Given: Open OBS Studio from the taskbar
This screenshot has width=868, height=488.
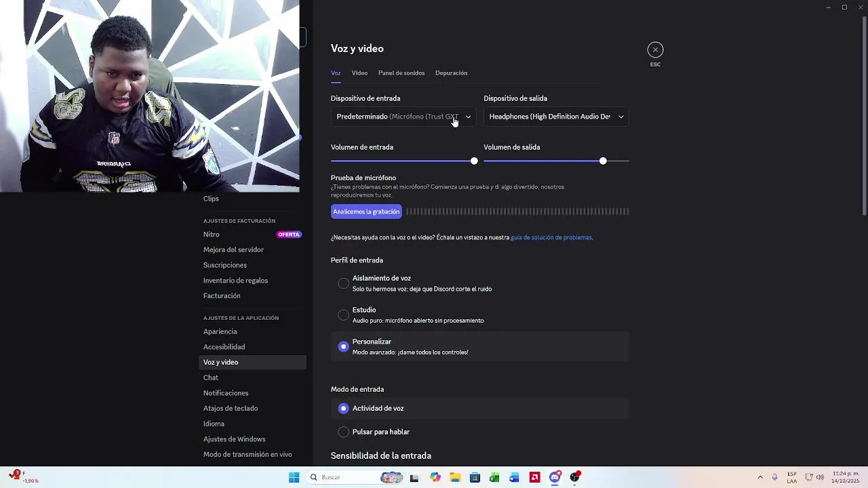Looking at the screenshot, I should 575,478.
